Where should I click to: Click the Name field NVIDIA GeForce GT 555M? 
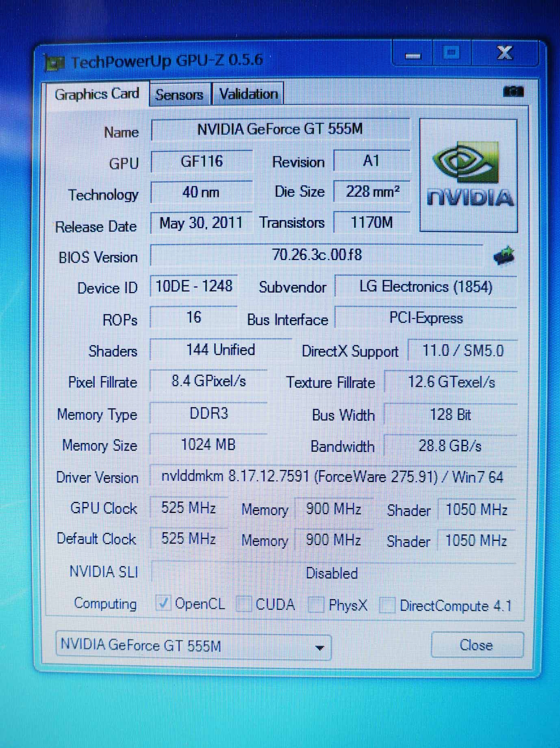click(280, 130)
